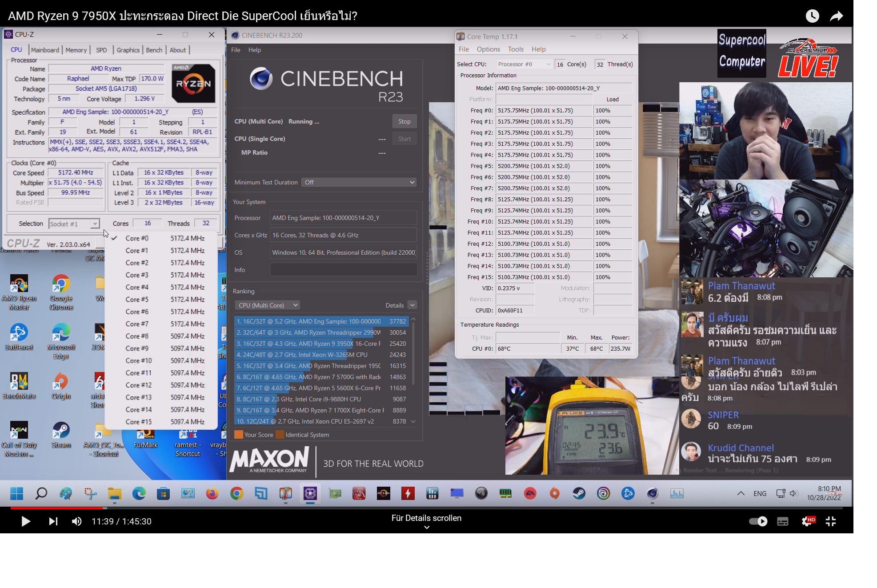This screenshot has height=588, width=877.
Task: Open Steam desktop icon
Action: [x=61, y=435]
